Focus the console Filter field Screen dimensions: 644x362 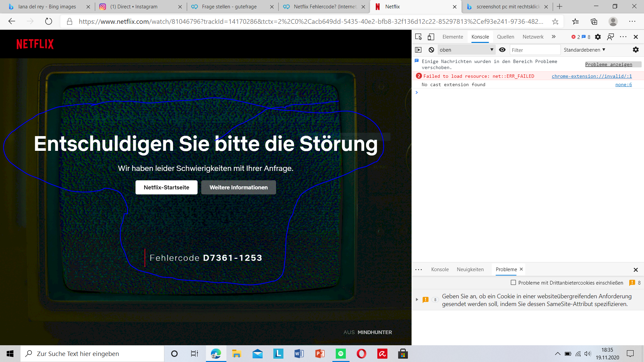535,50
